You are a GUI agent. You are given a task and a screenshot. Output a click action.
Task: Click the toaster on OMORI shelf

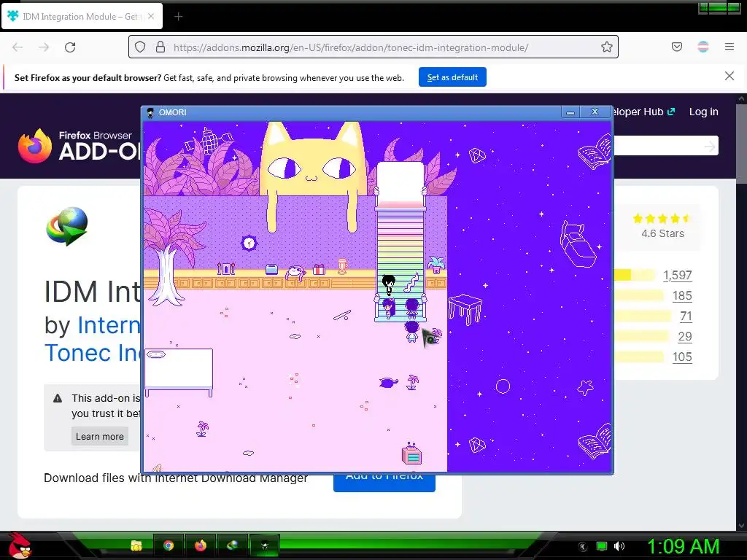[271, 270]
